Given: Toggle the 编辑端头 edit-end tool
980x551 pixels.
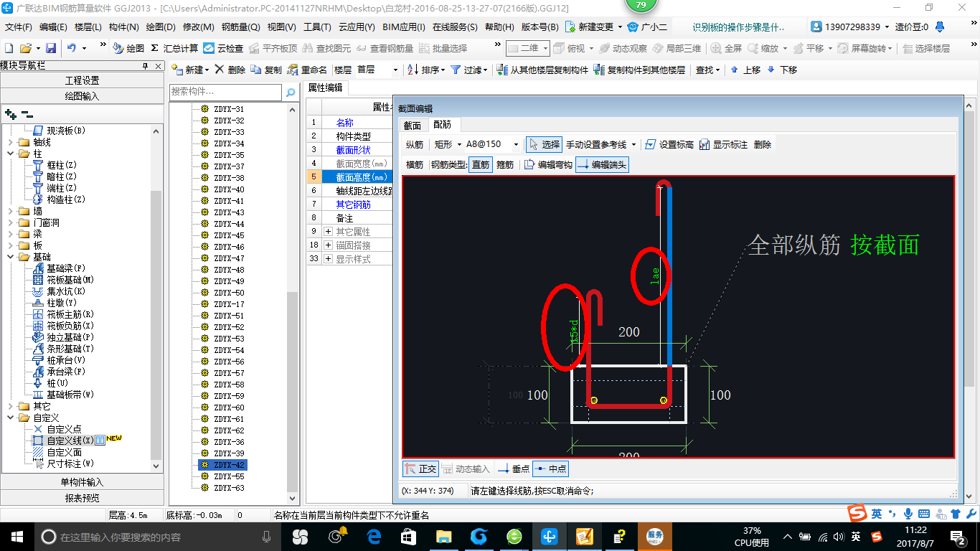Looking at the screenshot, I should coord(602,164).
